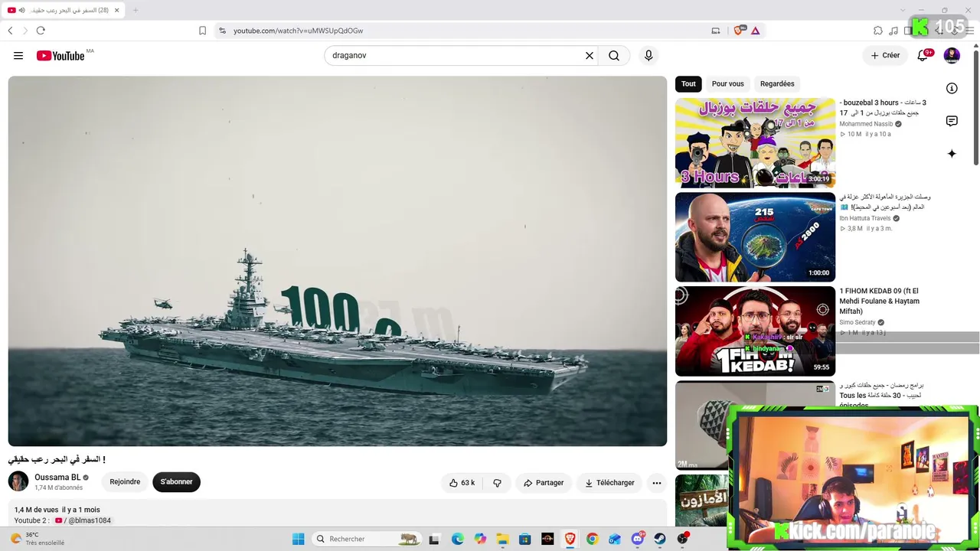Viewport: 980px width, 551px height.
Task: Click the page vertical scrollbar
Action: 975,107
